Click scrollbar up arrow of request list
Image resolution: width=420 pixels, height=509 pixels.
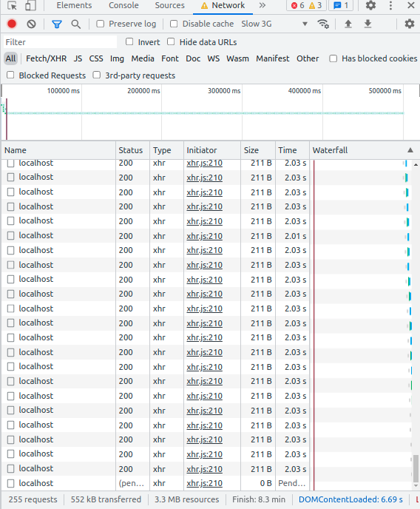[x=416, y=165]
